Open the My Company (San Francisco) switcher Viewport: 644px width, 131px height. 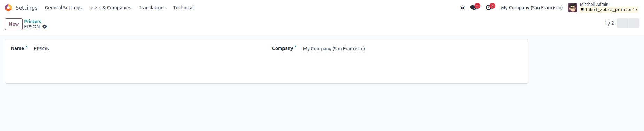click(x=532, y=7)
